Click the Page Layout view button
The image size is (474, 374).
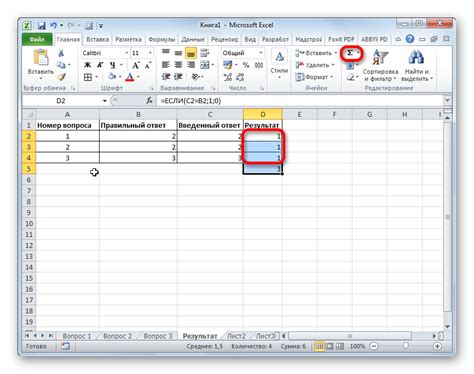330,347
